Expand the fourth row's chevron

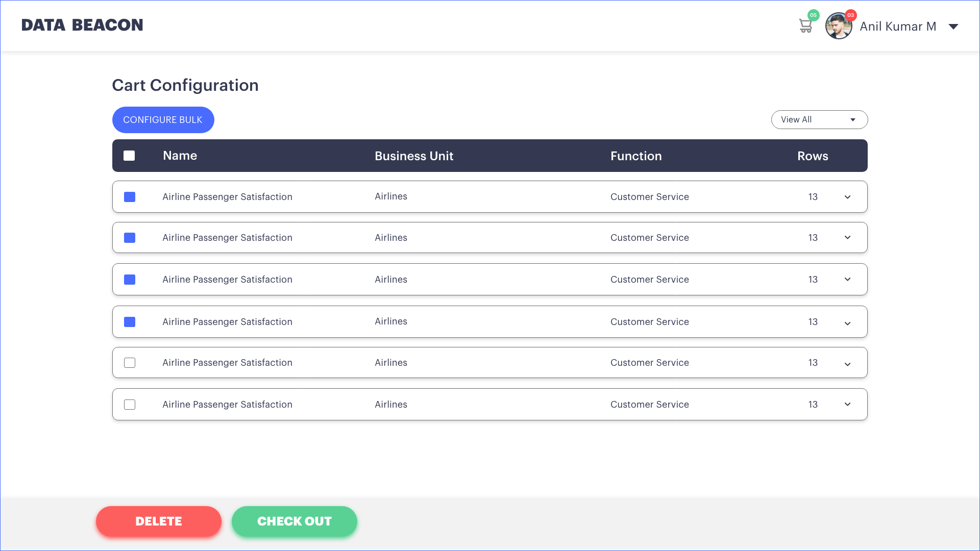coord(847,323)
